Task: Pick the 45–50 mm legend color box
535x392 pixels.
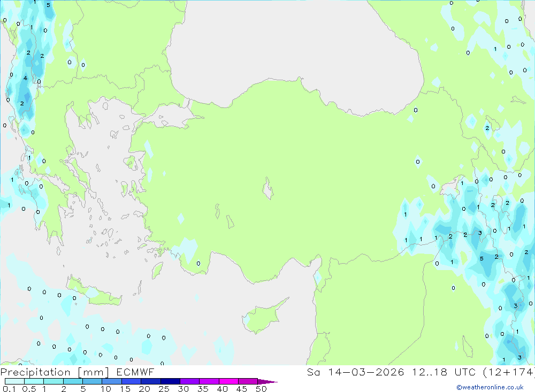Action: 248,381
